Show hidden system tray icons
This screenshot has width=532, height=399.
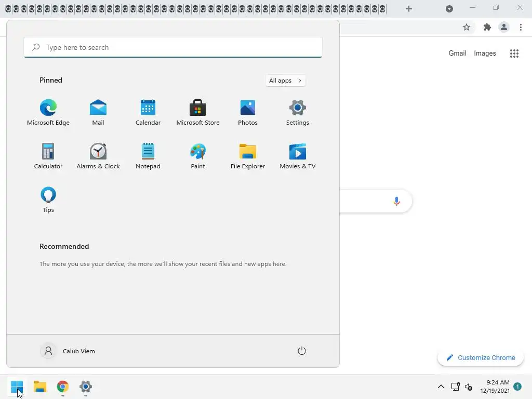pyautogui.click(x=441, y=387)
